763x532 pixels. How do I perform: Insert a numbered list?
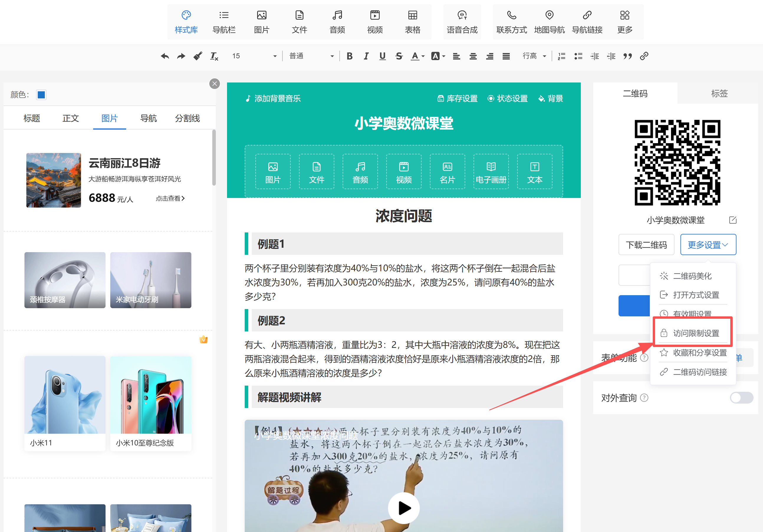(x=562, y=56)
